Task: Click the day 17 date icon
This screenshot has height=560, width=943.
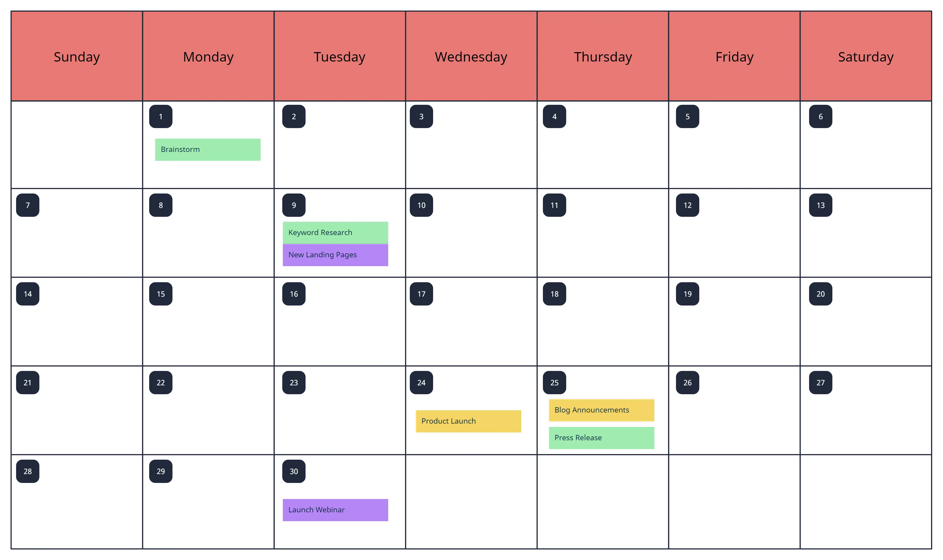Action: [x=422, y=293]
